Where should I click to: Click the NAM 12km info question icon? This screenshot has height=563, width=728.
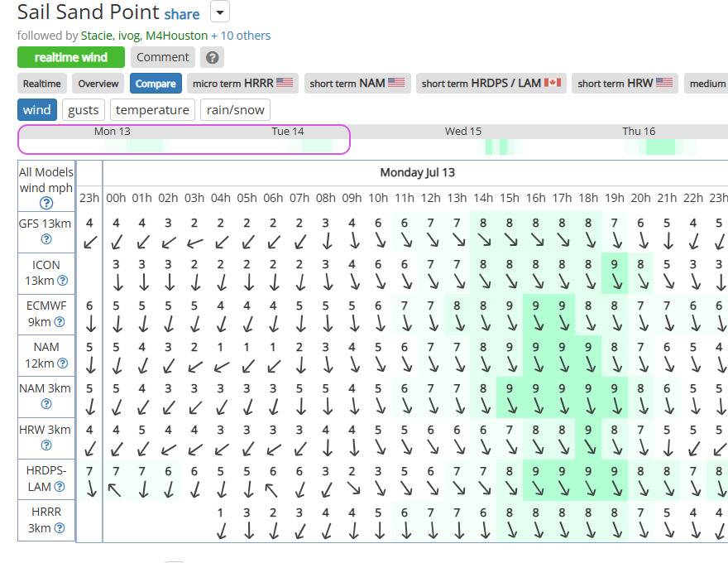click(x=62, y=363)
